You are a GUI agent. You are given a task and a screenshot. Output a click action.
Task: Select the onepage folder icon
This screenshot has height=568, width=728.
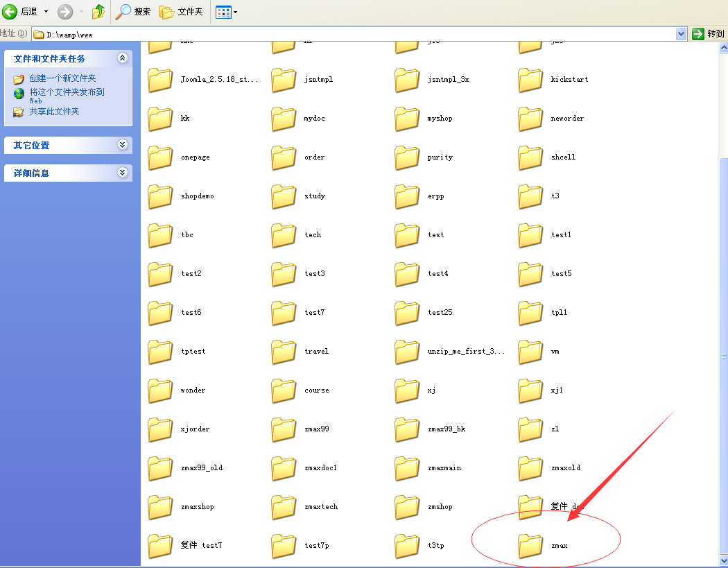pos(160,157)
